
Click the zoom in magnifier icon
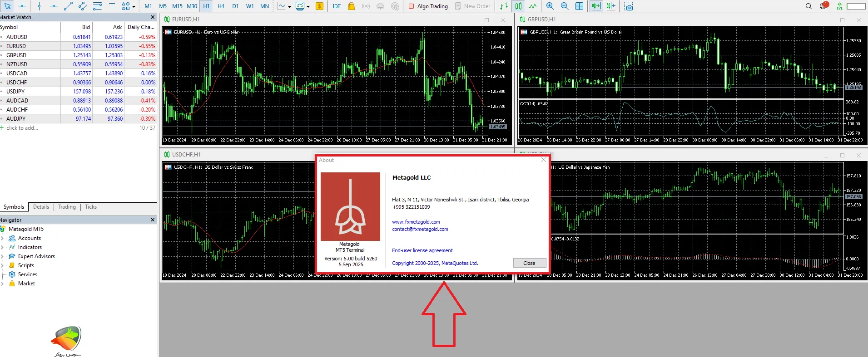pyautogui.click(x=550, y=6)
